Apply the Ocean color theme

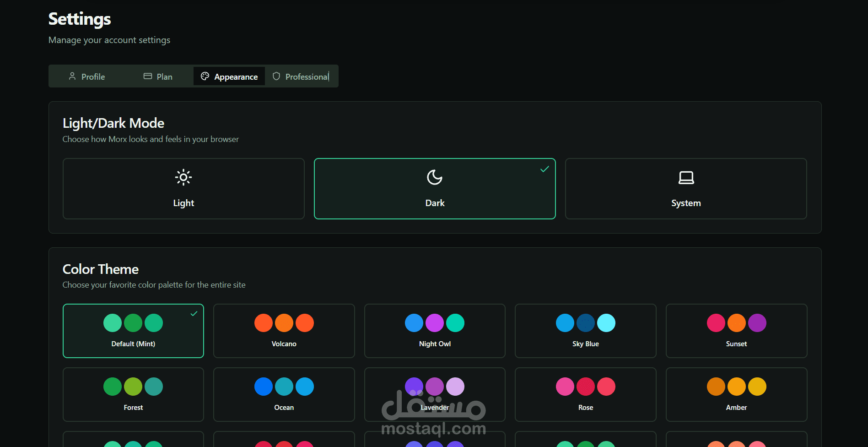click(284, 394)
